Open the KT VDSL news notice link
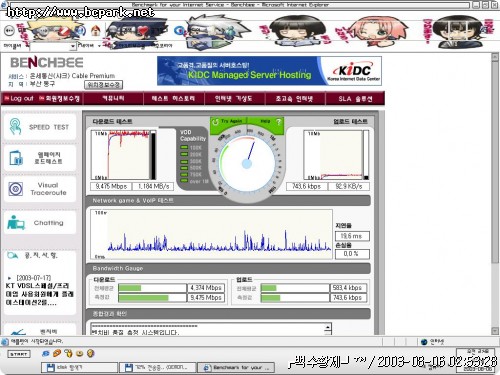500x375 pixels. coord(39,294)
